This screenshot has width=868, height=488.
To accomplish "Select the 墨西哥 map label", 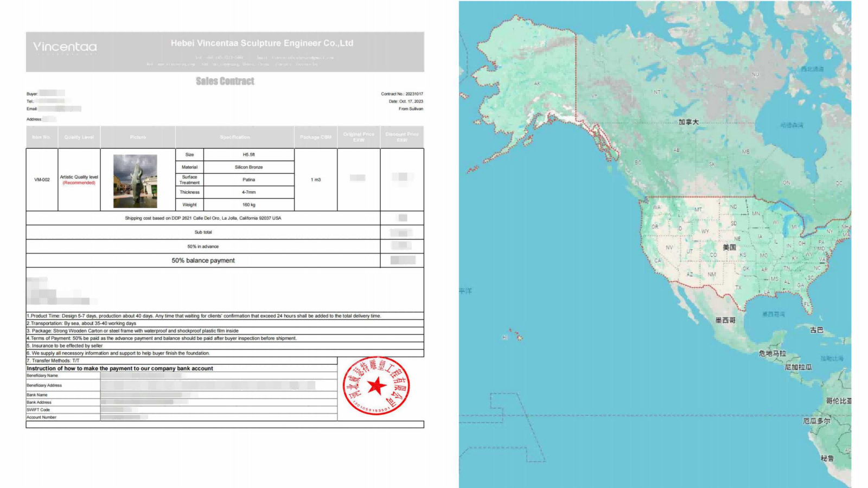I will (x=725, y=320).
